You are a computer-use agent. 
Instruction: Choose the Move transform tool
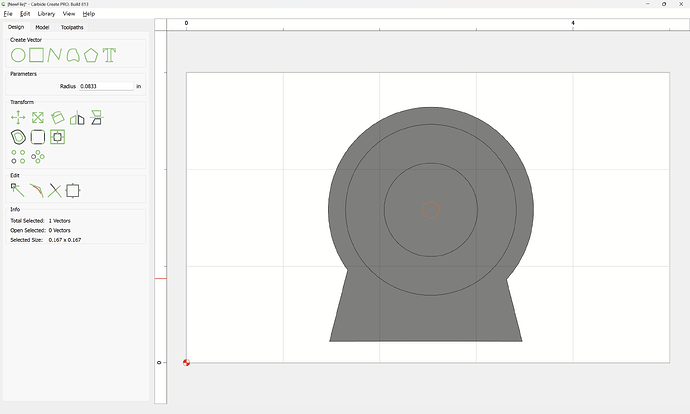tap(18, 117)
